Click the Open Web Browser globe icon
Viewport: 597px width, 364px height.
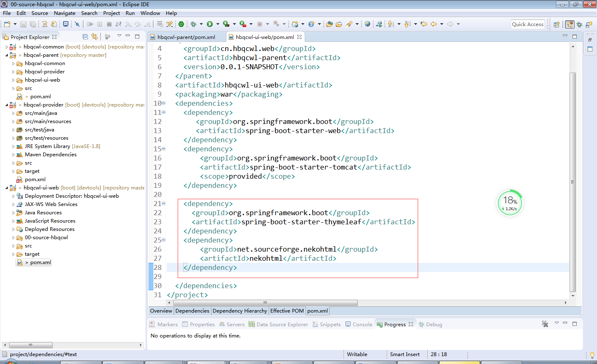[367, 24]
